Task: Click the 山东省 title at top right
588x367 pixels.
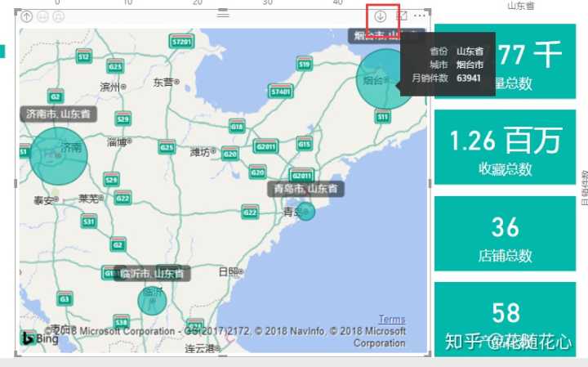Action: pos(521,6)
